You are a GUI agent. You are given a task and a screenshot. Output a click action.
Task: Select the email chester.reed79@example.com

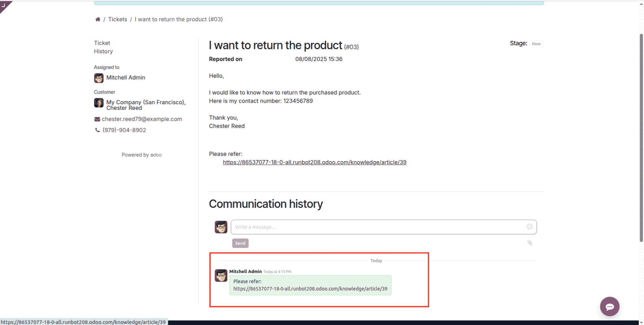pos(142,119)
